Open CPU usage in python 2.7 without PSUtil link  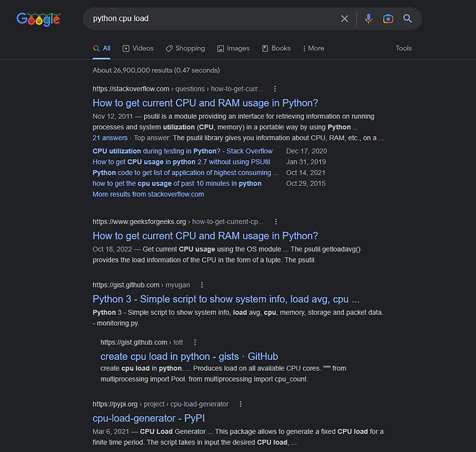point(182,162)
